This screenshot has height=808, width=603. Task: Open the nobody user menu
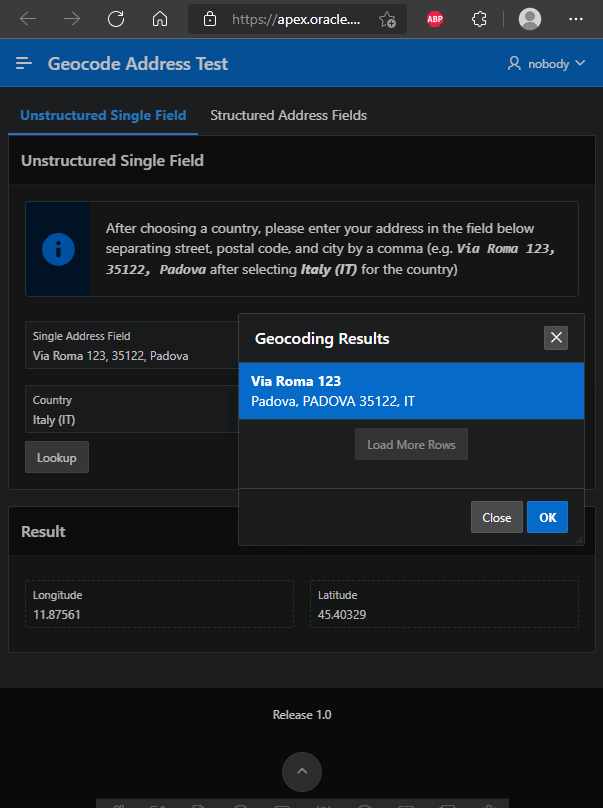(x=546, y=62)
